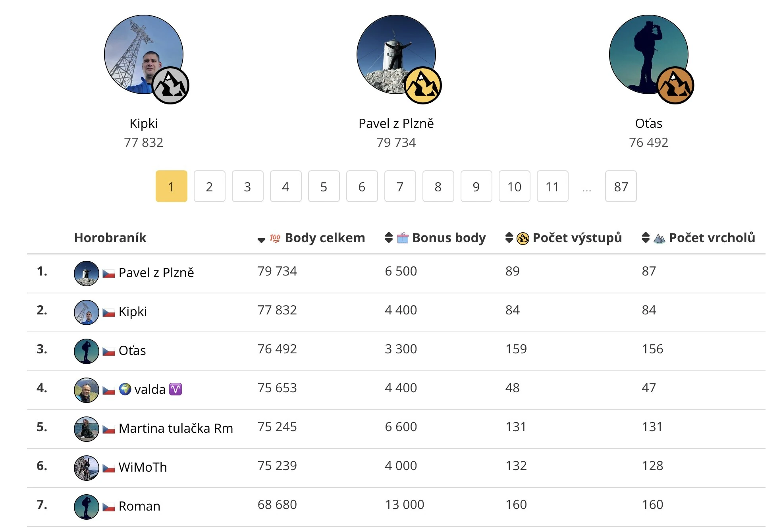Image resolution: width=783 pixels, height=532 pixels.
Task: Select current page 1 highlighted button
Action: point(172,186)
